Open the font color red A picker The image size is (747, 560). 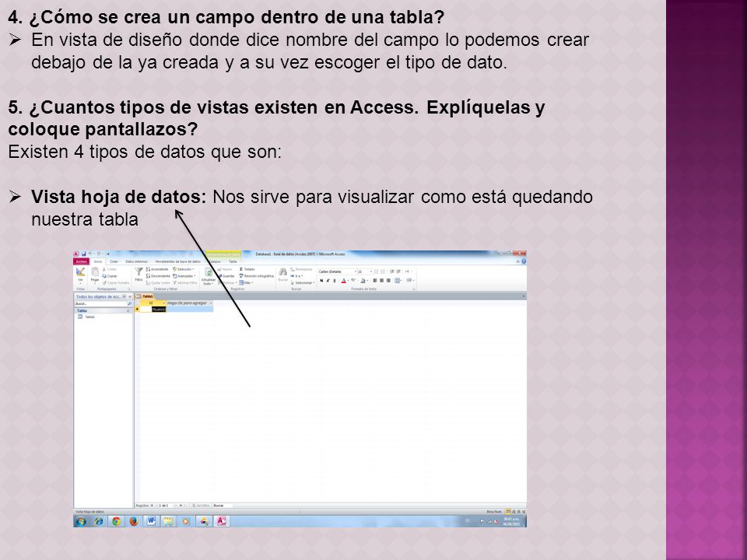point(344,281)
